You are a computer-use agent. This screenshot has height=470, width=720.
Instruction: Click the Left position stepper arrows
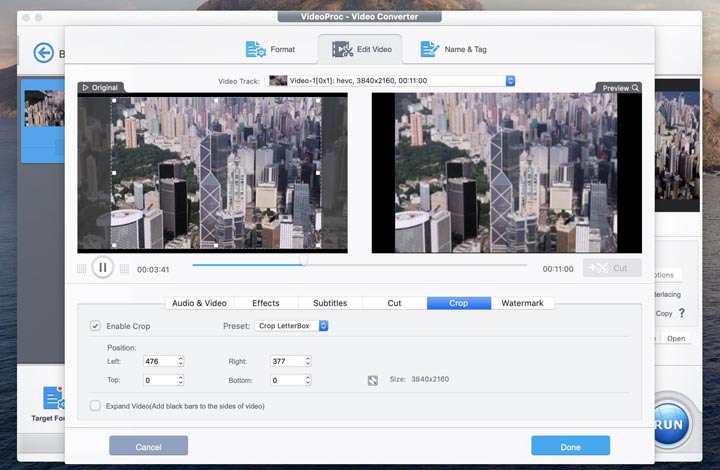click(180, 361)
